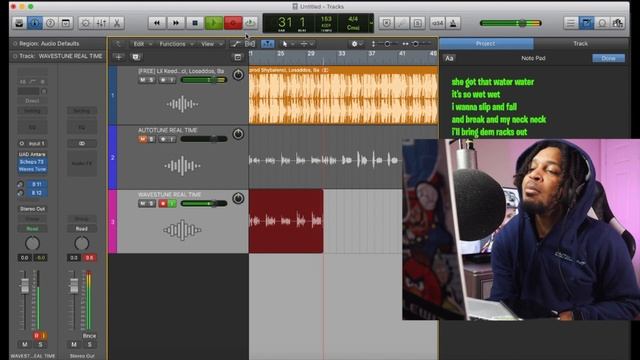Open the LCD display mode dropdown arrow

click(371, 23)
